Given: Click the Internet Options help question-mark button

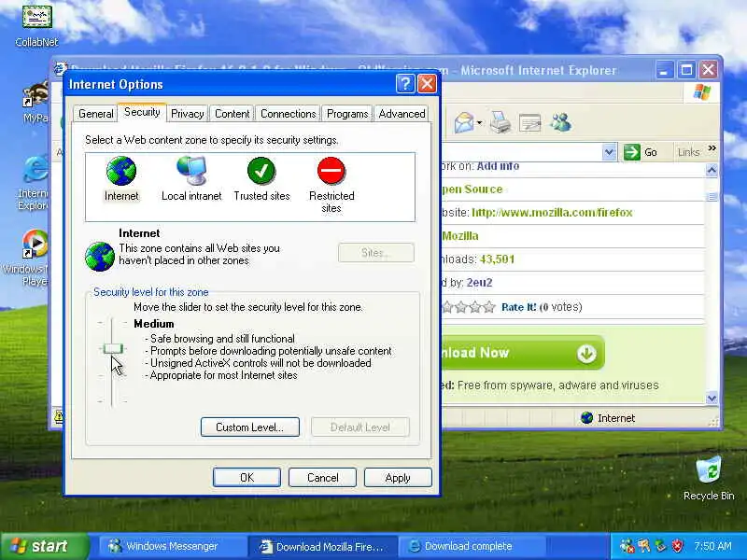Looking at the screenshot, I should pos(405,84).
